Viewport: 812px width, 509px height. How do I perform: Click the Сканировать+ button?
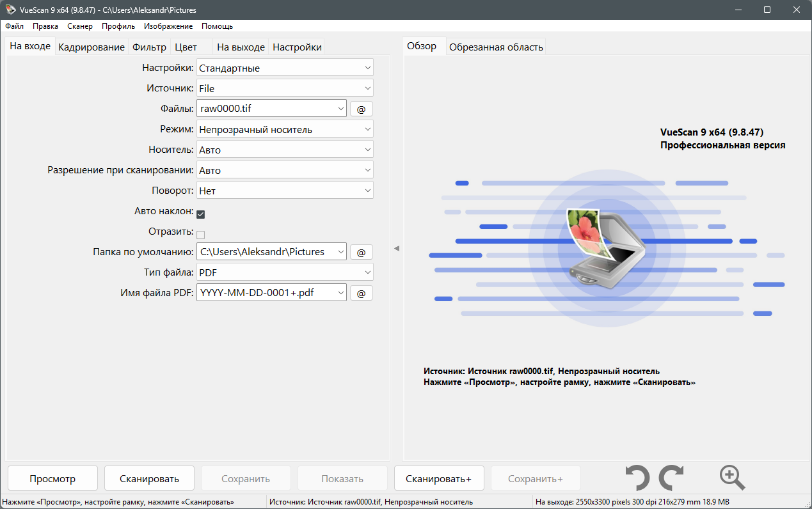click(438, 478)
